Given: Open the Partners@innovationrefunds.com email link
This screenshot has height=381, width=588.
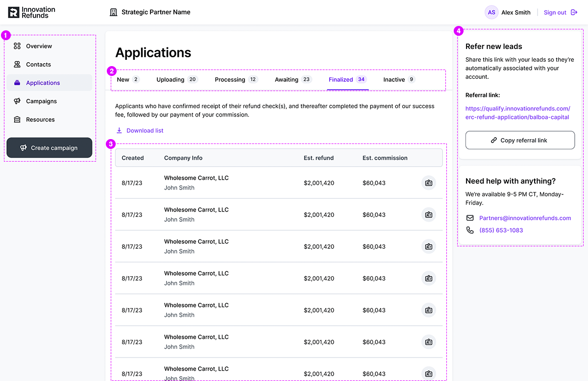Looking at the screenshot, I should pyautogui.click(x=525, y=218).
